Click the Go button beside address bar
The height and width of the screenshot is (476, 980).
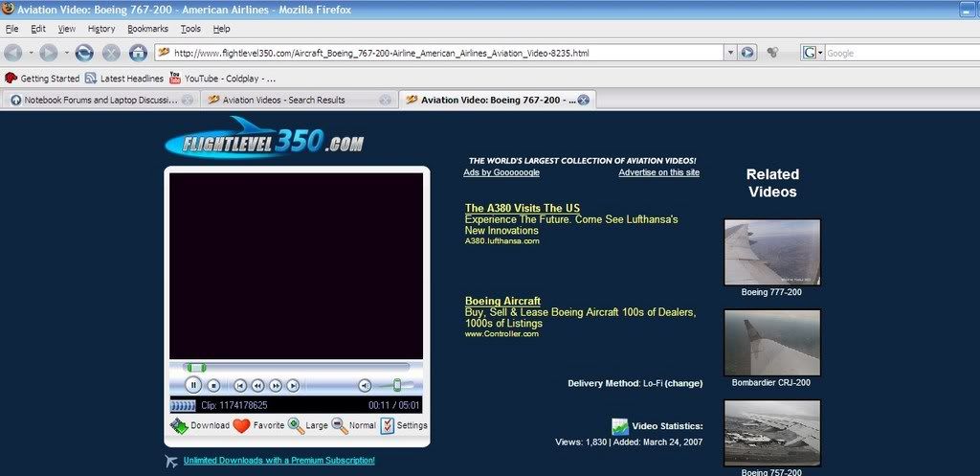pyautogui.click(x=747, y=54)
